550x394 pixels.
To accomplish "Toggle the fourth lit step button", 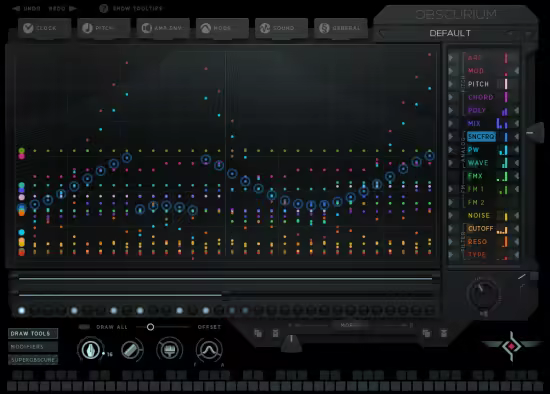I will [140, 310].
